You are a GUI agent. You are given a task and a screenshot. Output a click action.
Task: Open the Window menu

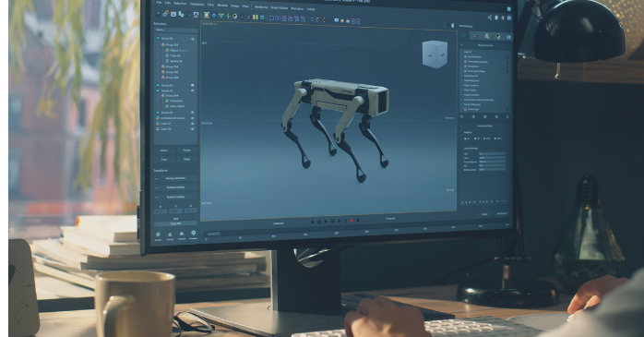click(222, 5)
